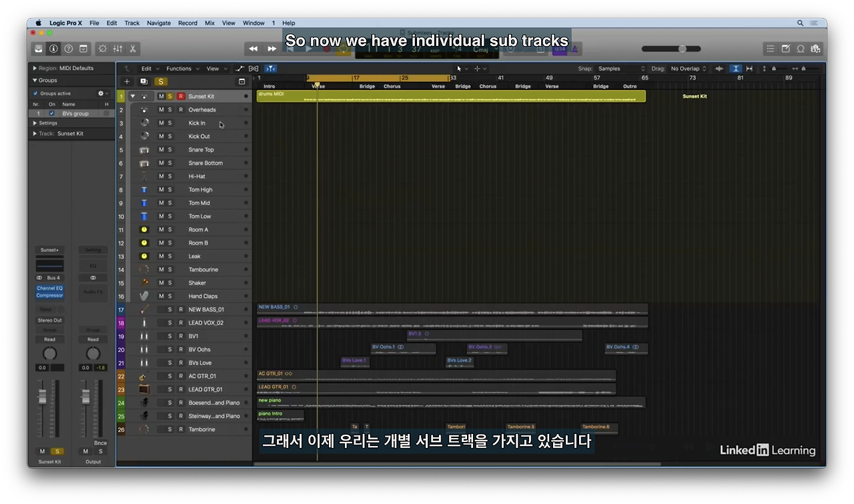The width and height of the screenshot is (854, 504).
Task: Open Smart Controls dial icon
Action: click(103, 49)
